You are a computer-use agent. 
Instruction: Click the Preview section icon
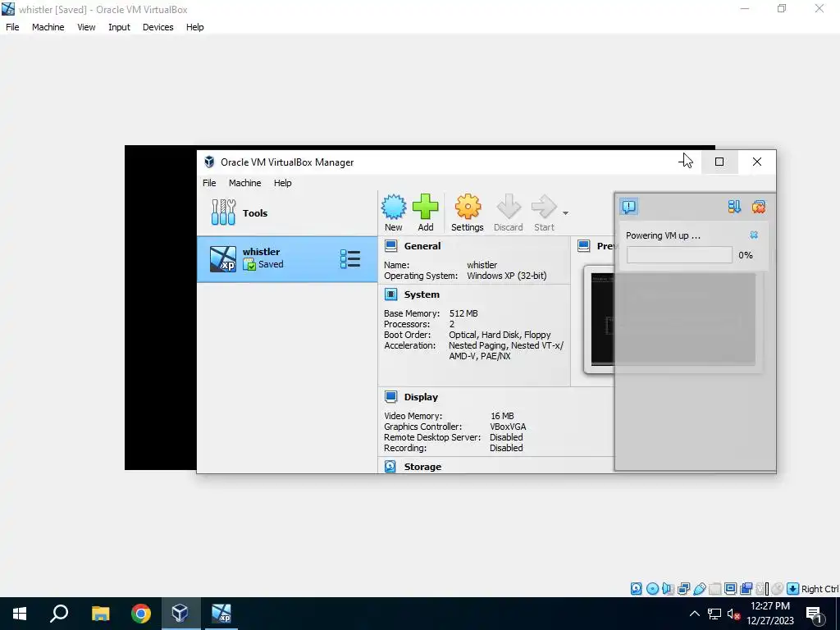584,246
